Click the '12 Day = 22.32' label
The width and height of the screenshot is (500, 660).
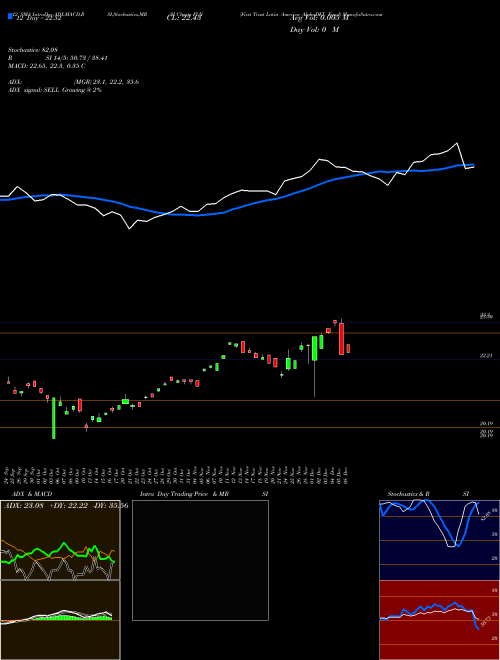pyautogui.click(x=39, y=18)
